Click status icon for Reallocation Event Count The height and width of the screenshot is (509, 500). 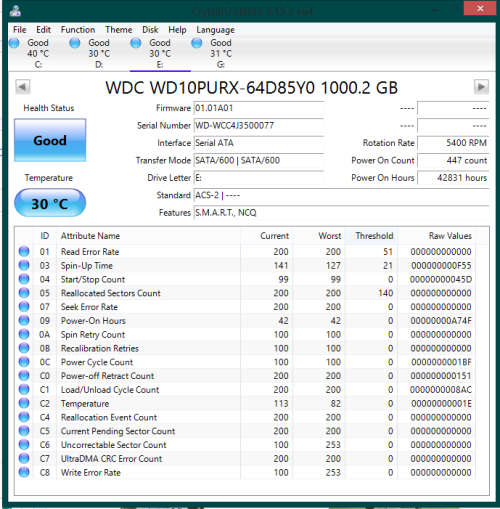point(24,417)
